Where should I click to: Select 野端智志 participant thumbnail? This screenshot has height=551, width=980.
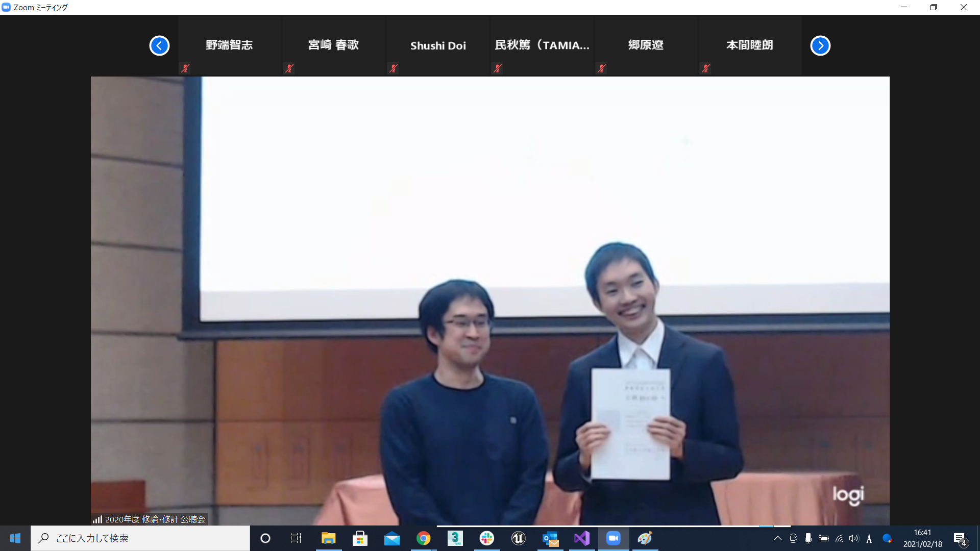(x=229, y=45)
